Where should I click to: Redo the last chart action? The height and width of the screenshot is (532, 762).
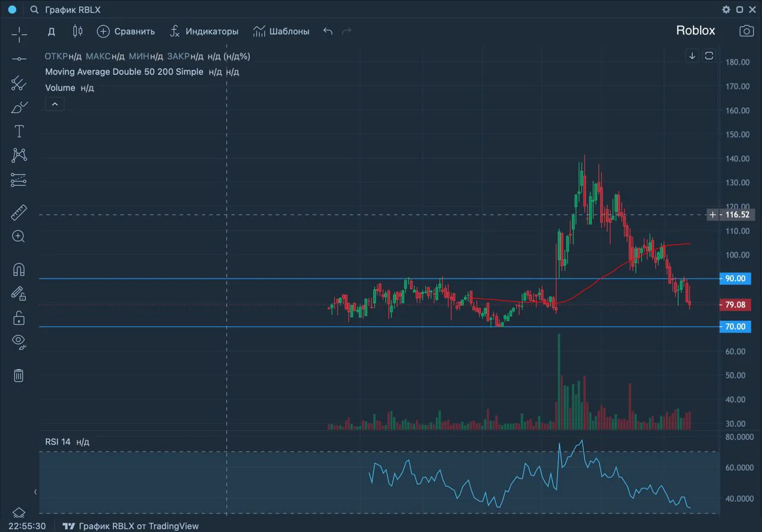pyautogui.click(x=347, y=31)
